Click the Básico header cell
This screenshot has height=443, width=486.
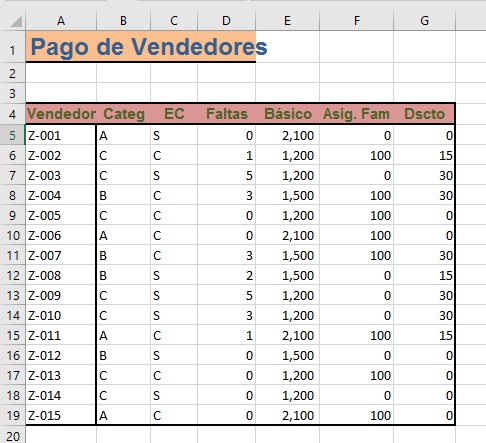pyautogui.click(x=288, y=114)
